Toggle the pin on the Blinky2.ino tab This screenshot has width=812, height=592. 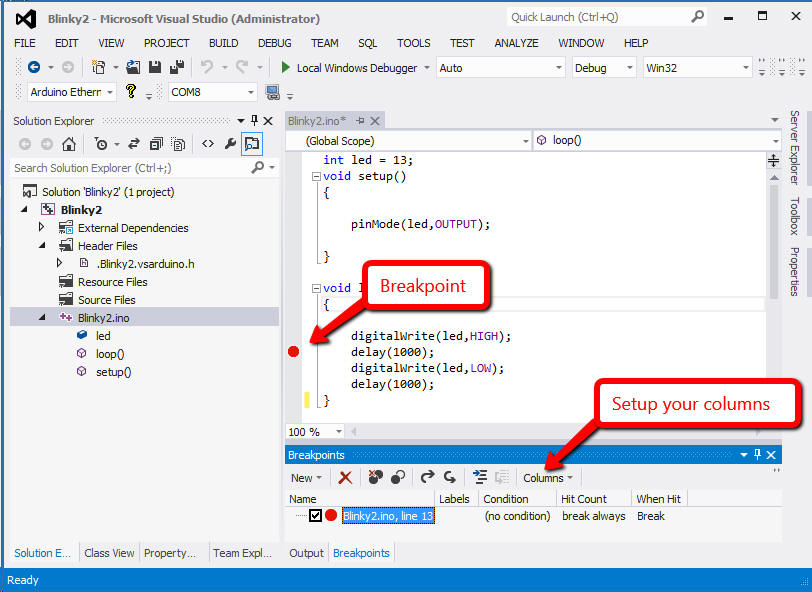pos(360,121)
